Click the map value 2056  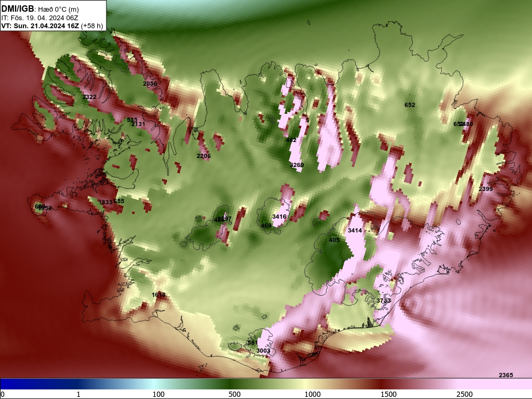[x=150, y=84]
